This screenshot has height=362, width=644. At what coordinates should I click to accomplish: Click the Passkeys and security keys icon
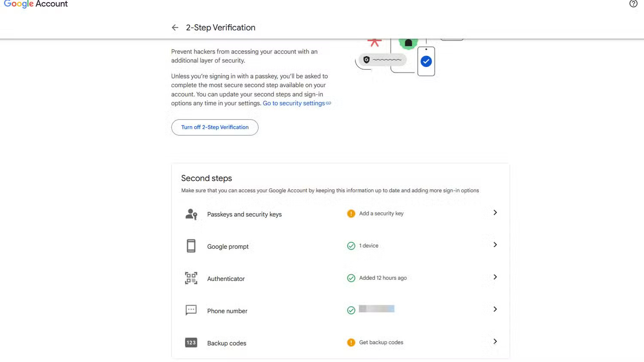click(x=191, y=214)
